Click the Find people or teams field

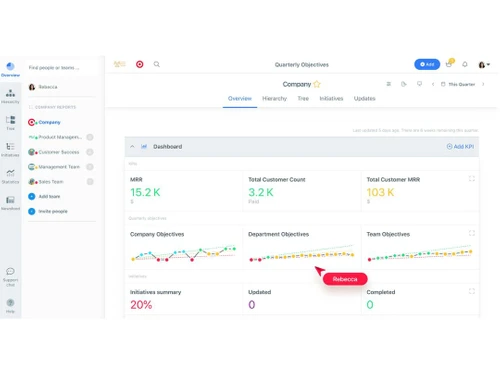pyautogui.click(x=61, y=68)
